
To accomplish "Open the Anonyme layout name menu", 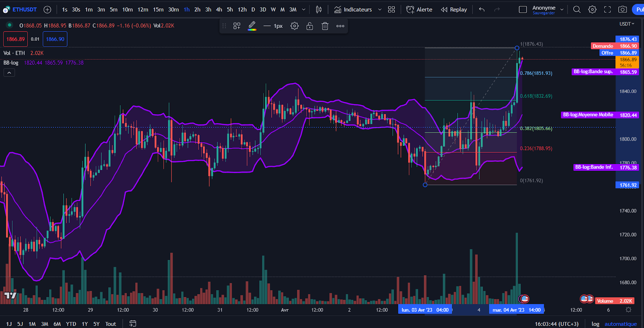I will coord(548,9).
